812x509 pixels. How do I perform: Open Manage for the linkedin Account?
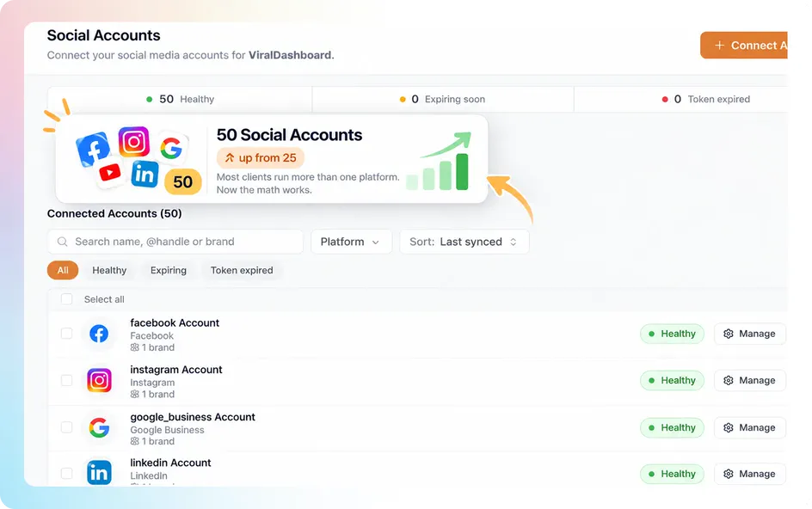pos(750,474)
